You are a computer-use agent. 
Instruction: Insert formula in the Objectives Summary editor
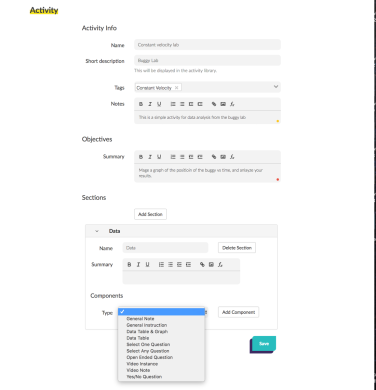click(232, 157)
